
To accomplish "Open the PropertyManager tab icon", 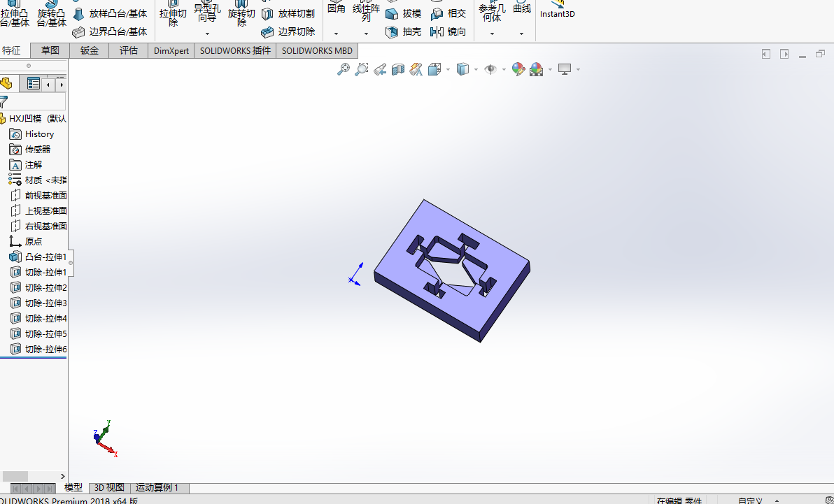I will click(32, 83).
